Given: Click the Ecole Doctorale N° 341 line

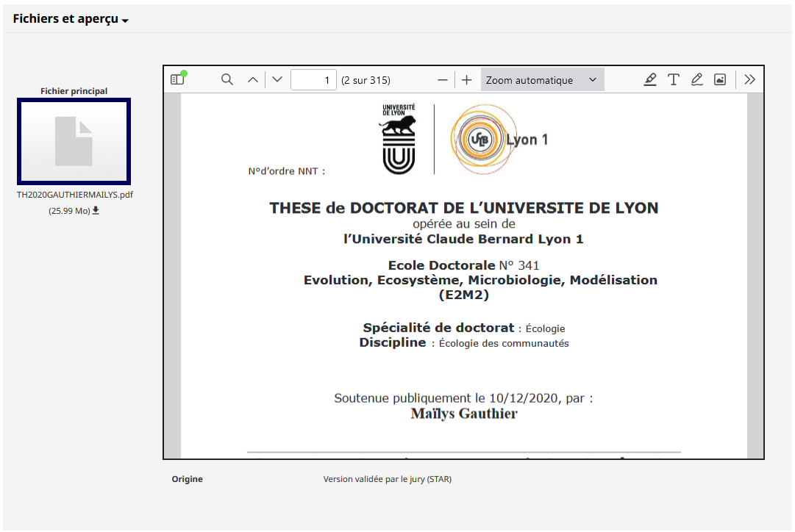Looking at the screenshot, I should [x=463, y=265].
